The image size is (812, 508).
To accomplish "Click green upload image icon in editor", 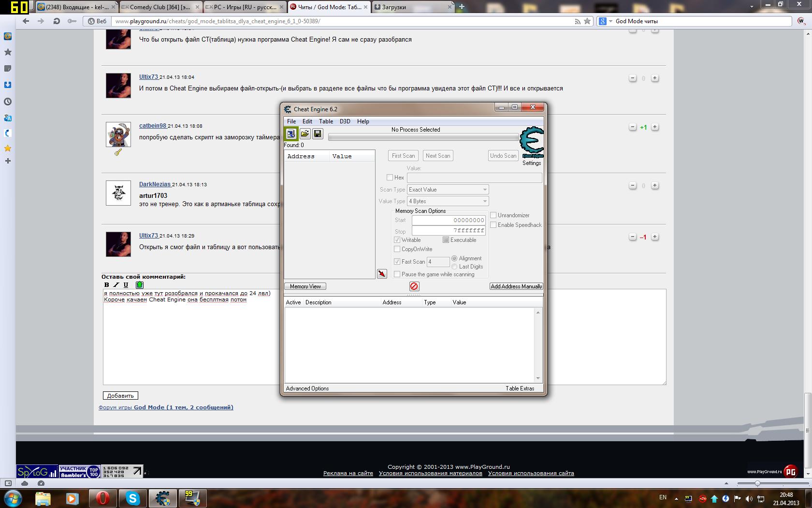I will [140, 285].
